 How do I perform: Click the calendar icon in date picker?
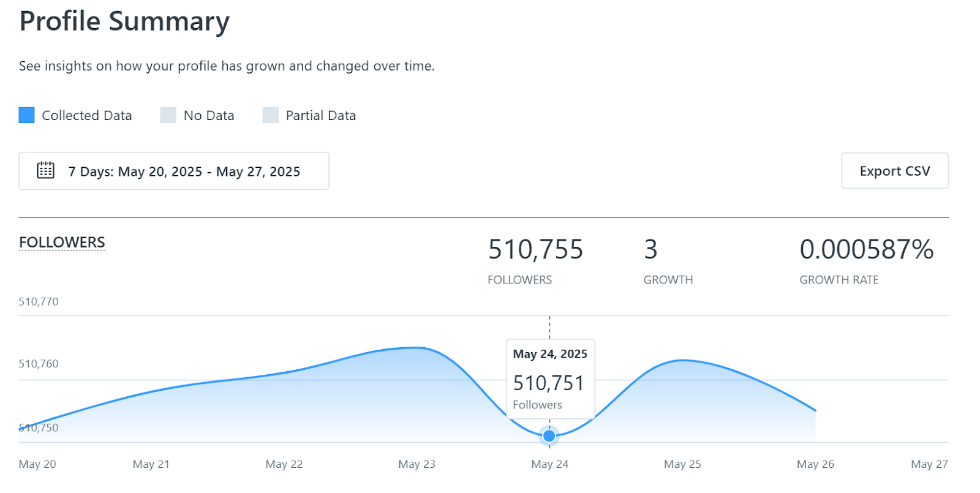coord(46,170)
